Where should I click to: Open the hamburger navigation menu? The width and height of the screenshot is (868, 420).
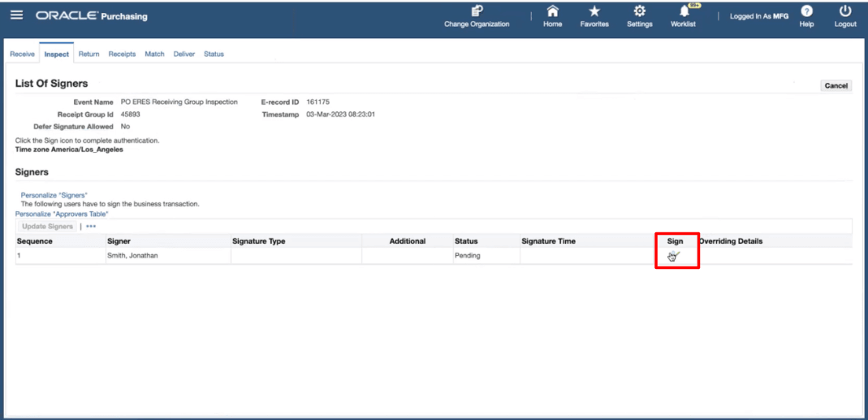pos(17,15)
